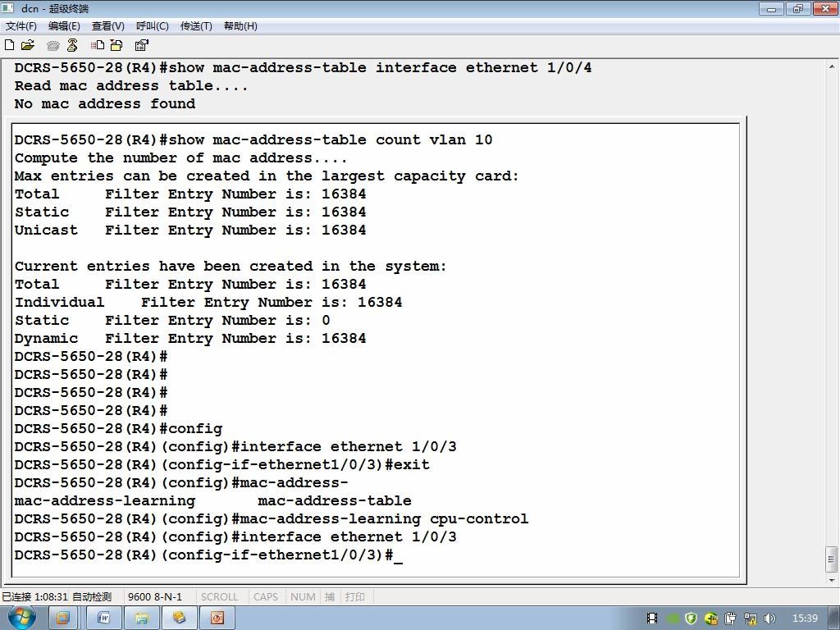
Task: Click the active HyperTerminal taskbar button
Action: 179,619
